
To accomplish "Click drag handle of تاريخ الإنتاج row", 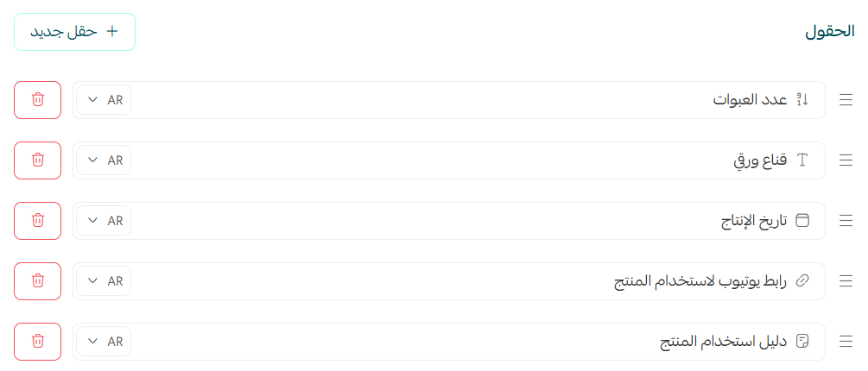I will pos(846,221).
